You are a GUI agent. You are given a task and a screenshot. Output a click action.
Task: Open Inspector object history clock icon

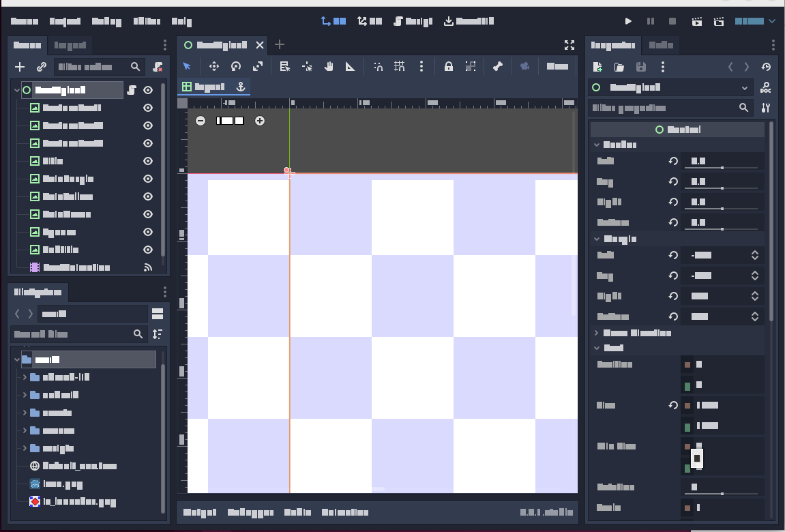pos(766,67)
